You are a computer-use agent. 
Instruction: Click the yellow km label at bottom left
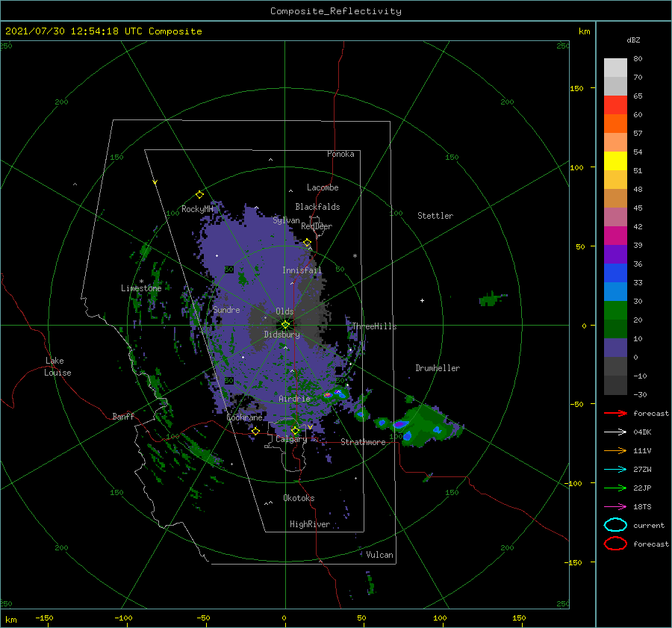click(x=10, y=620)
